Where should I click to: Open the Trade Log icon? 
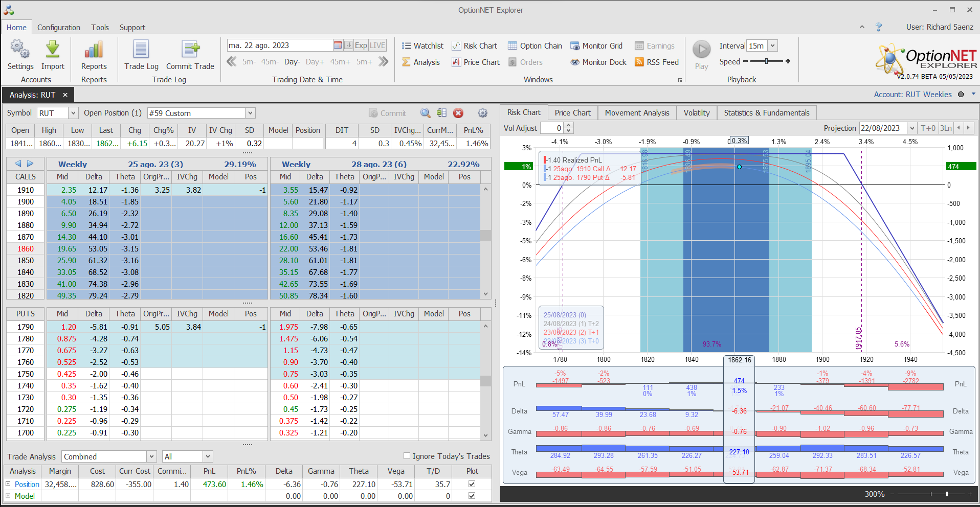tap(141, 50)
